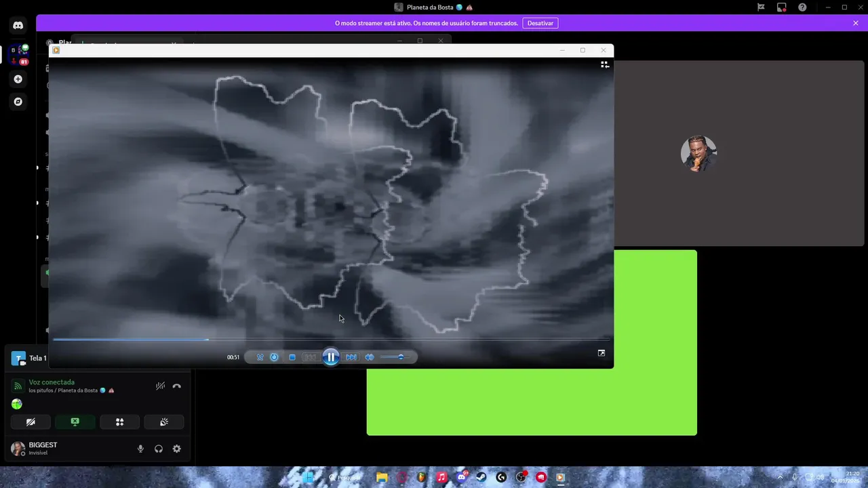868x488 pixels.
Task: Click the screen-share icon in the Discord title bar
Action: click(782, 7)
